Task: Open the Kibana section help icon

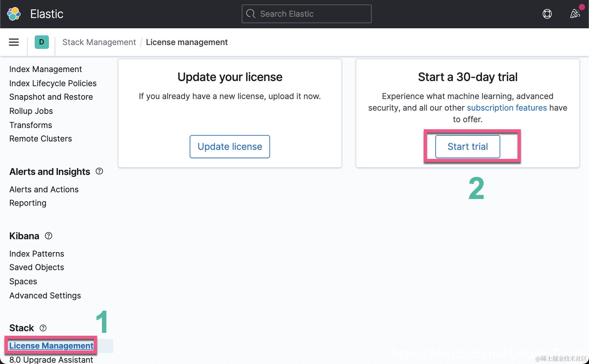Action: click(x=49, y=236)
